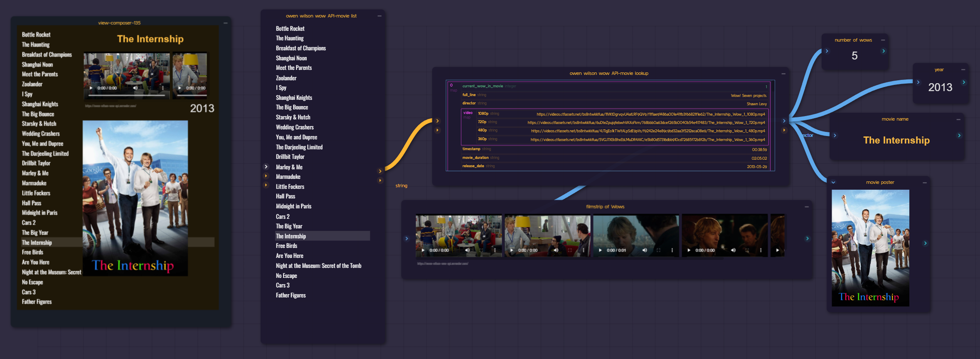The image size is (980, 359).
Task: Click input port of filmstrip of Wows node
Action: [406, 239]
